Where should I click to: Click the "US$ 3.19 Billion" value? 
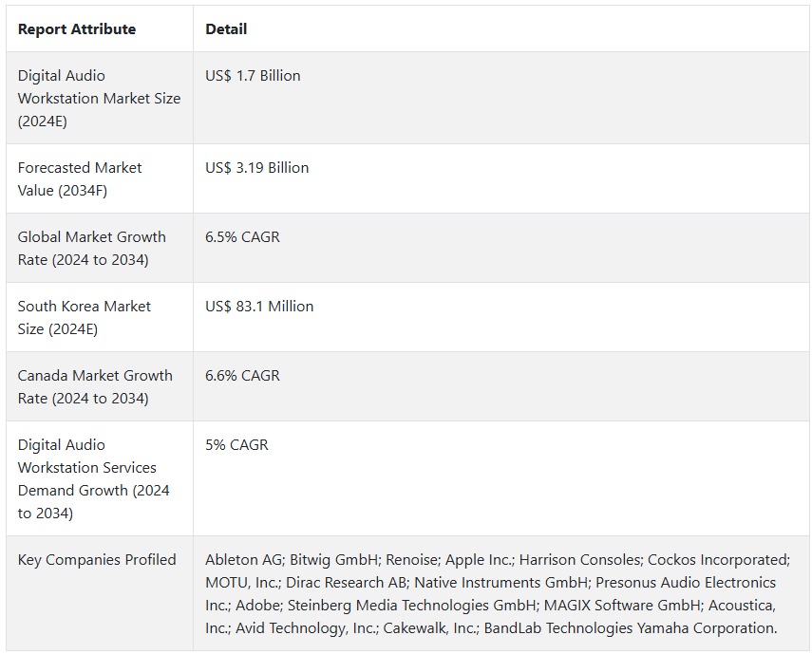click(256, 168)
